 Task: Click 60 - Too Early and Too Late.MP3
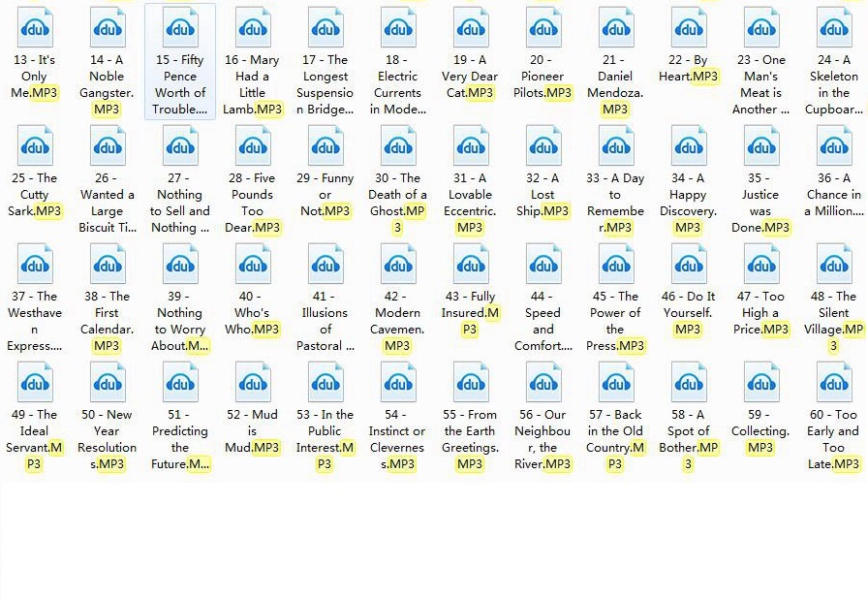click(x=834, y=383)
